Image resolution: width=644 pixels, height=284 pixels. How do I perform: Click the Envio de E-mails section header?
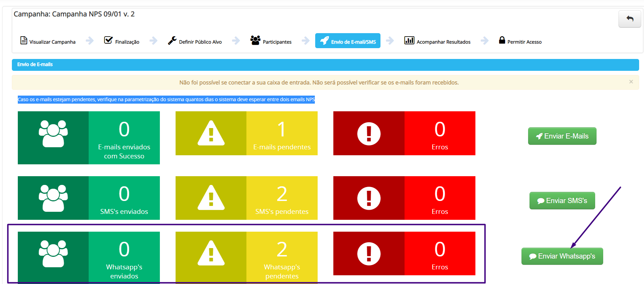point(325,65)
